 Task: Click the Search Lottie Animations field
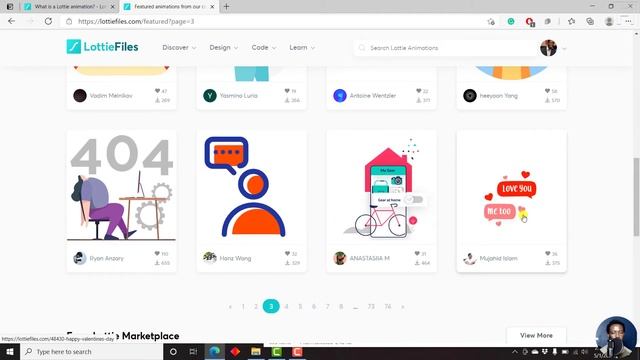point(445,48)
